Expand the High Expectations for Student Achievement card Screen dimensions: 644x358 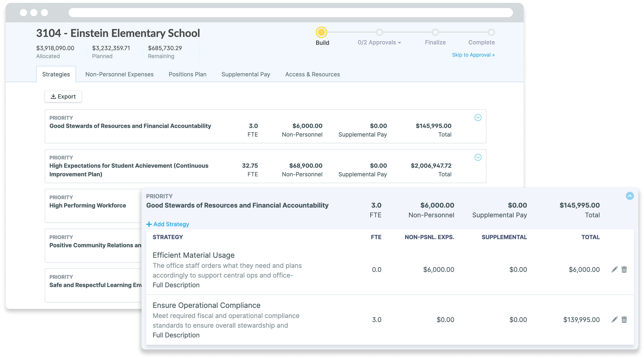(x=478, y=157)
